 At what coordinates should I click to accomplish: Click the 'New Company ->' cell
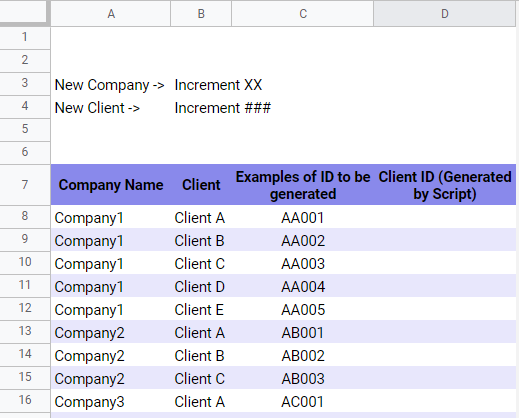pos(111,84)
